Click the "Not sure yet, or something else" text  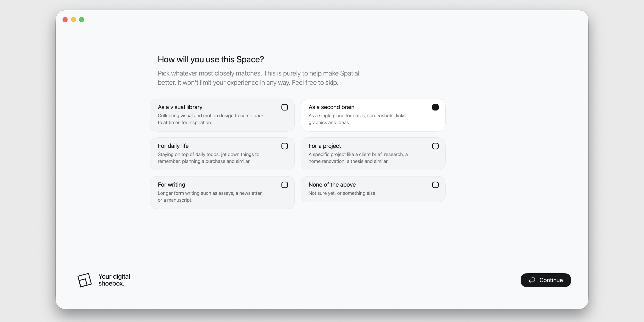click(342, 193)
